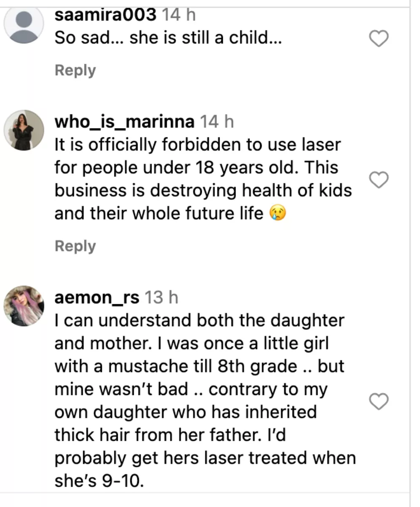Like saamira003's comment with the heart
Viewport: 420px width, 507px height.
378,39
